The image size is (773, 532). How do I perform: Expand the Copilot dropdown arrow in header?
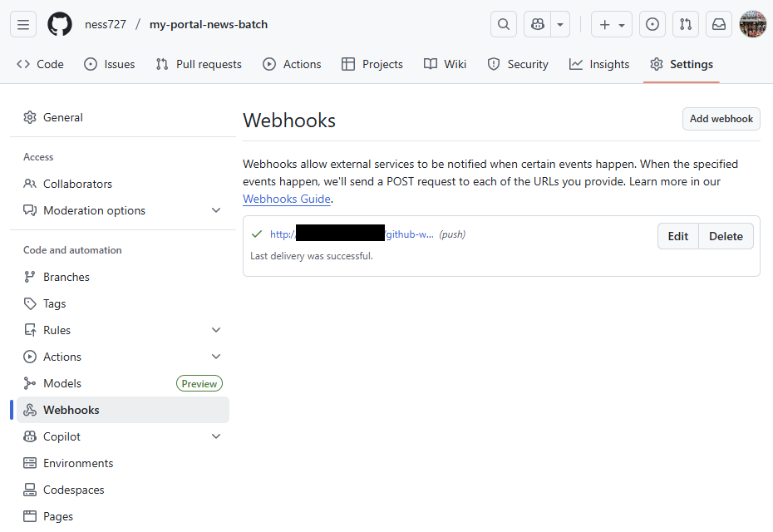[560, 24]
